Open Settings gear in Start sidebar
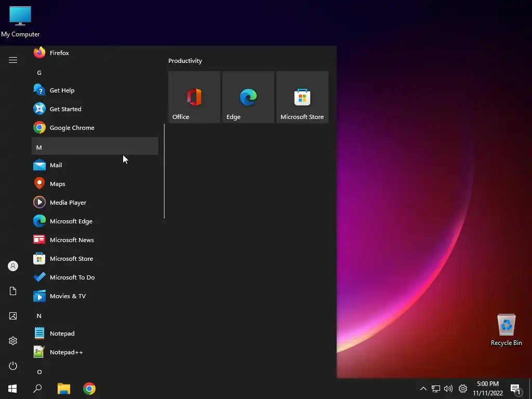Image resolution: width=532 pixels, height=399 pixels. click(13, 341)
